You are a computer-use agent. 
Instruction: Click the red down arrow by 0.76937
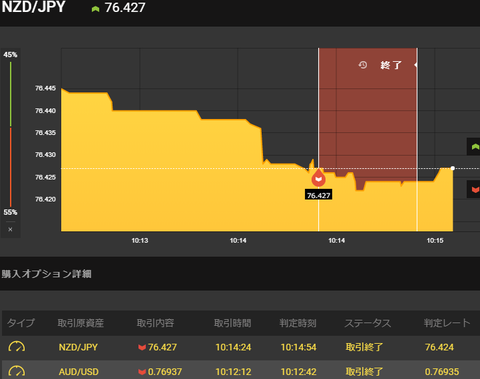pyautogui.click(x=142, y=372)
